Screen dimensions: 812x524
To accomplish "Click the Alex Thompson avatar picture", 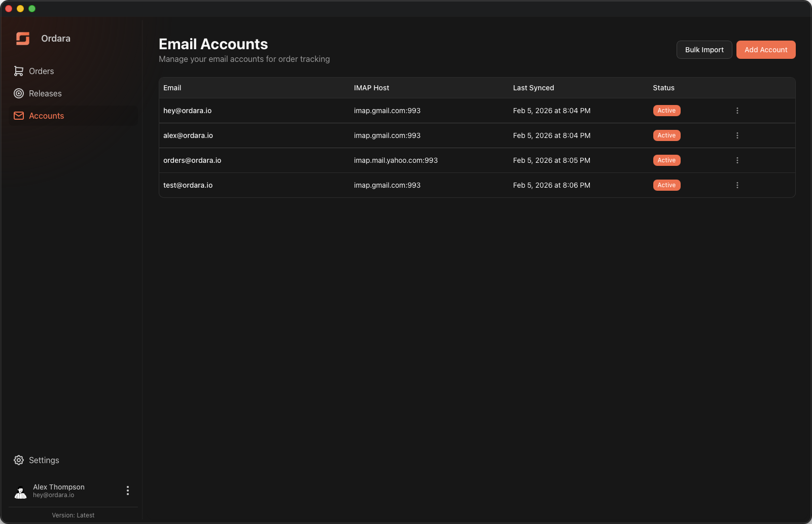I will point(20,491).
